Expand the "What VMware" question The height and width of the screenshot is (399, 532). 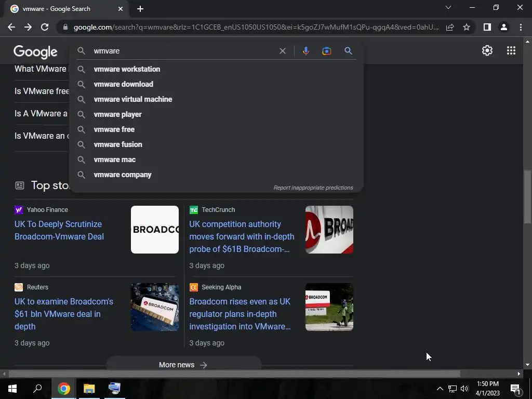(x=42, y=69)
